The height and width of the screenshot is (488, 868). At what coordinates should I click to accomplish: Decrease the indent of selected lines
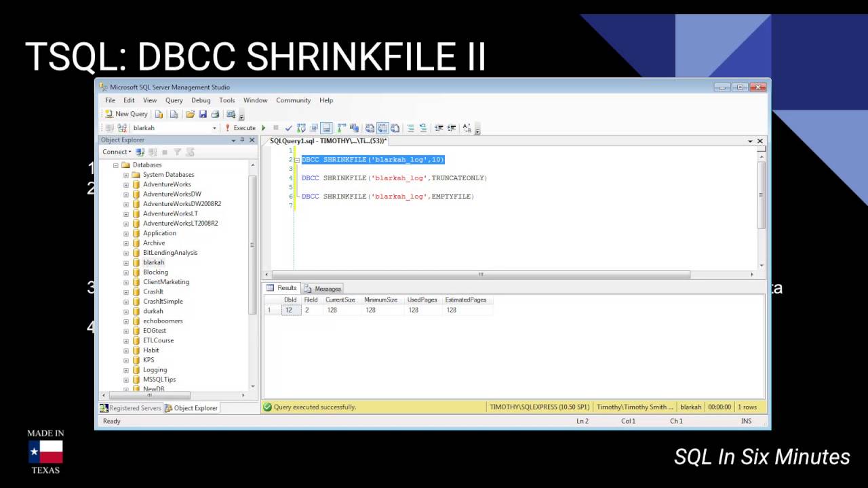point(439,127)
